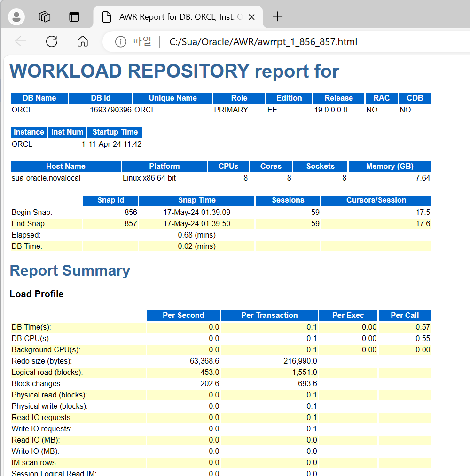The image size is (470, 476).
Task: Open the tab actions menu icon
Action: click(74, 16)
